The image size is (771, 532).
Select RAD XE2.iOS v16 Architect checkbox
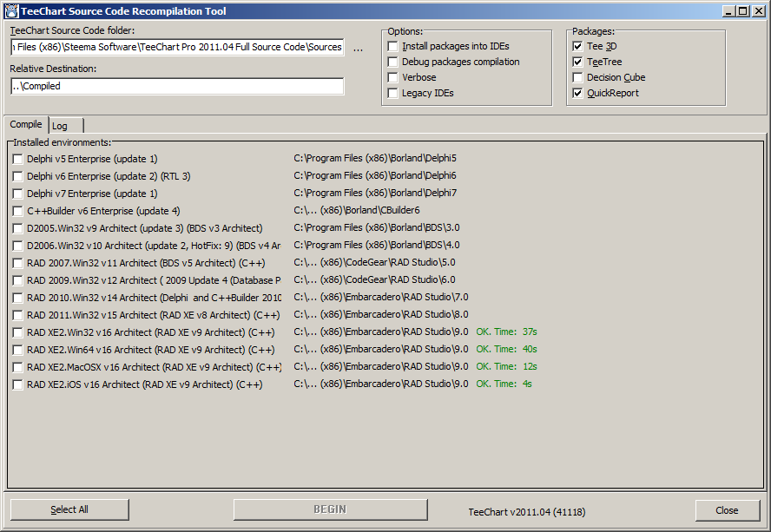coord(17,385)
